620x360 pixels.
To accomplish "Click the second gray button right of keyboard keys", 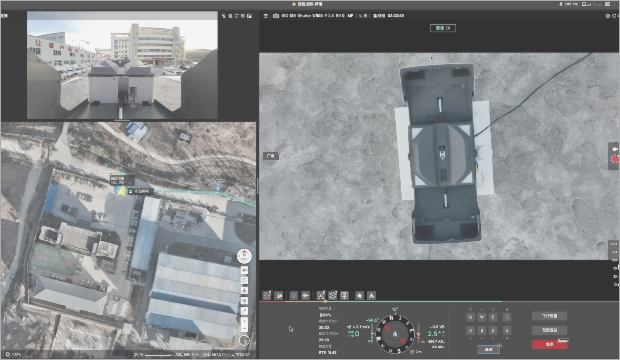I will tap(549, 330).
